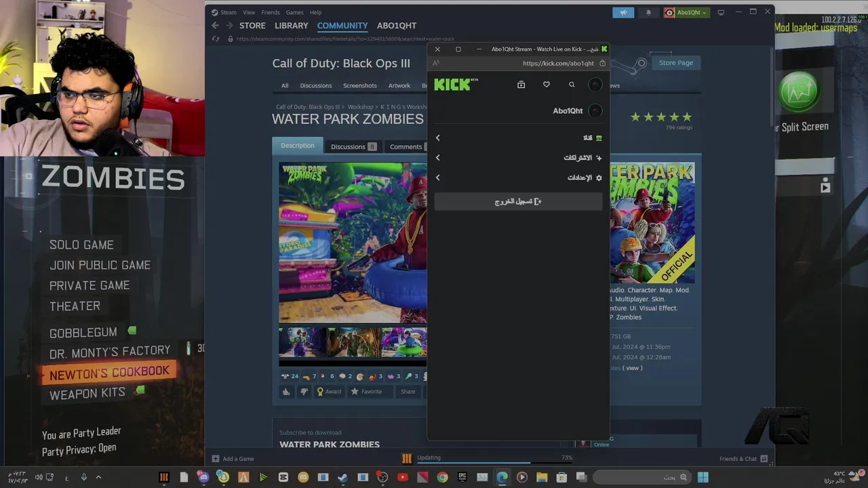The width and height of the screenshot is (868, 488).
Task: Click the microphone tray icon
Action: [84, 477]
